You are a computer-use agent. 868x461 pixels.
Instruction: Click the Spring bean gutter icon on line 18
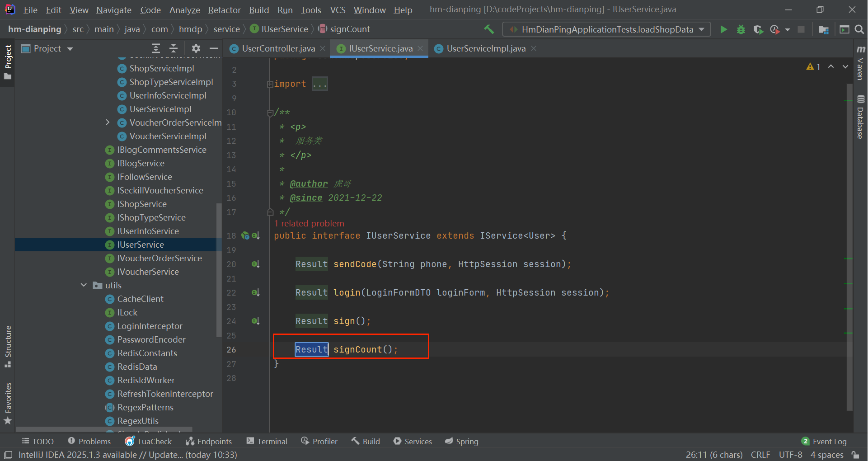click(x=245, y=235)
